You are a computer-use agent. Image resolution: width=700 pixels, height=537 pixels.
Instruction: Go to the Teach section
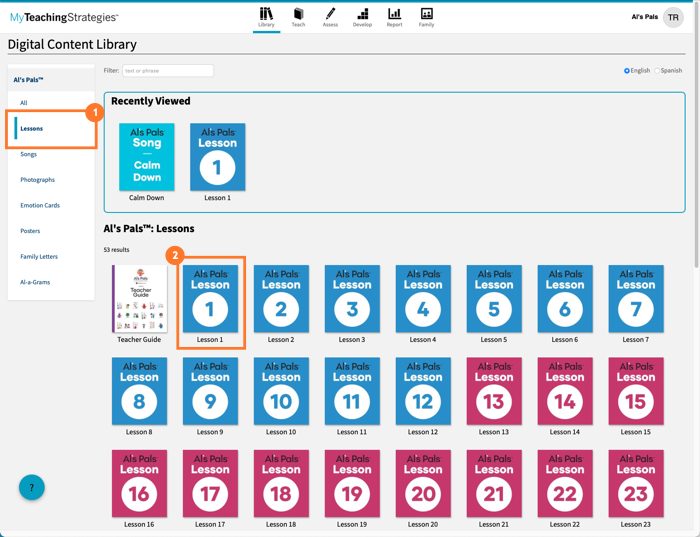[x=298, y=16]
